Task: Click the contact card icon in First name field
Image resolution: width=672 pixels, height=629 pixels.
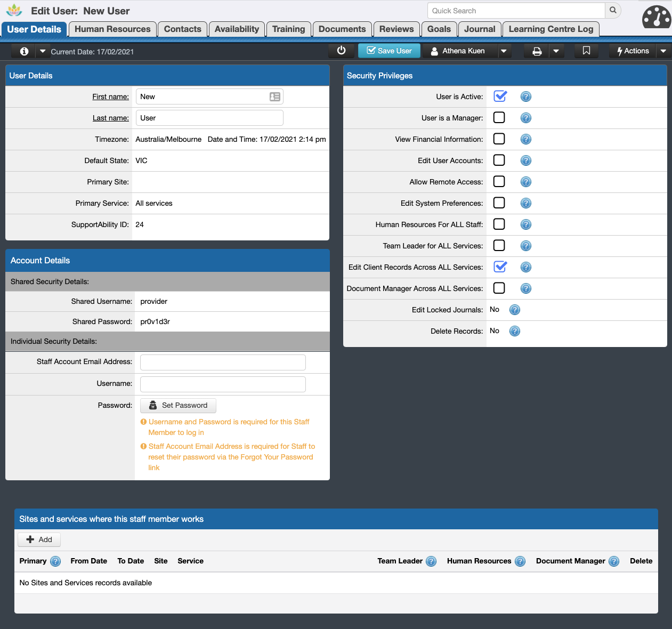Action: [275, 96]
